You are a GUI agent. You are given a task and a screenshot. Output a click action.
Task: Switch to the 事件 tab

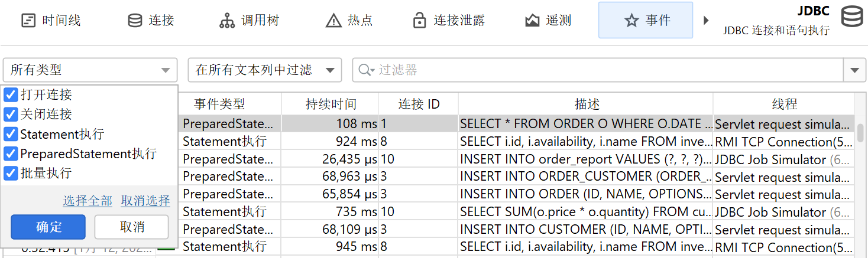click(645, 21)
